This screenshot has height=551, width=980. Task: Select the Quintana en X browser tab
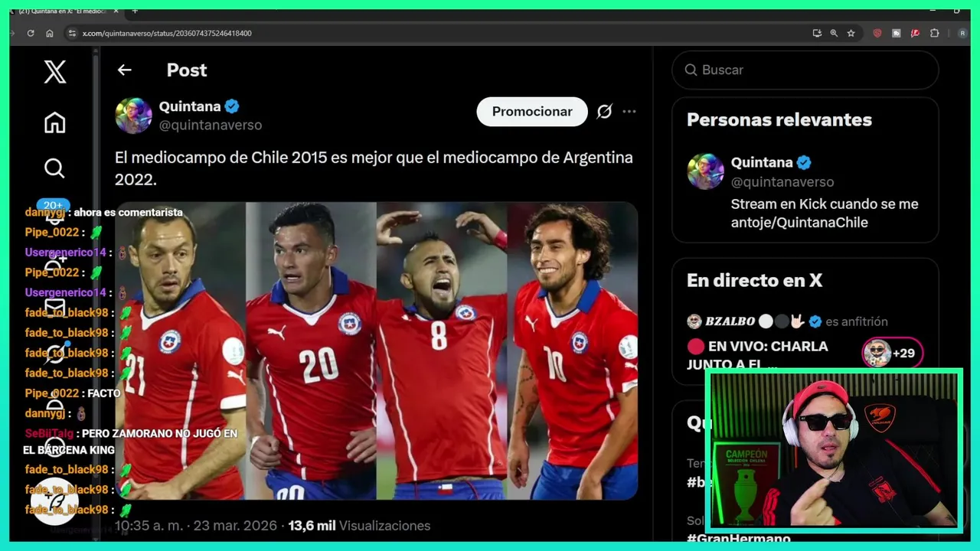tap(63, 11)
